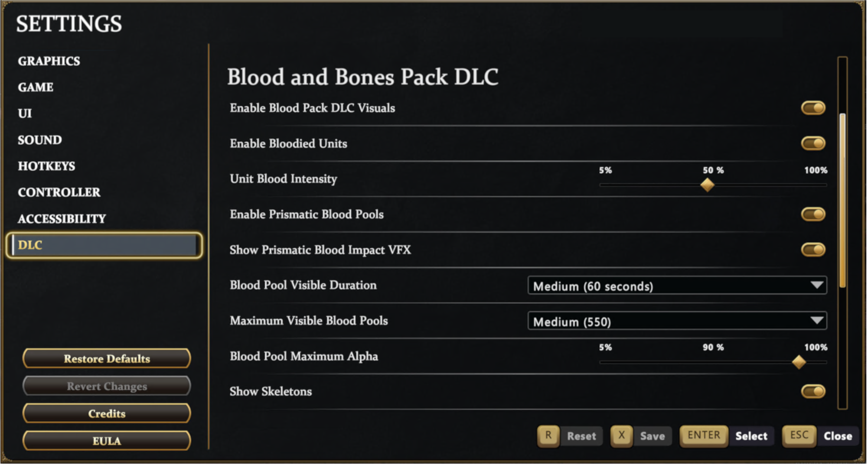The height and width of the screenshot is (464, 868).
Task: Click the Restore Defaults button
Action: [107, 359]
